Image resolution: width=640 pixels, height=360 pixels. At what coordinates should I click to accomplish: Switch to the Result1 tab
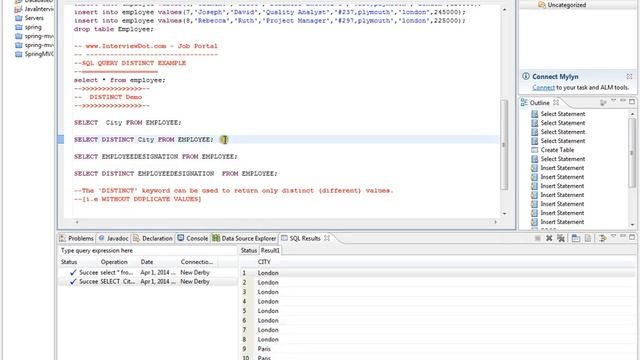[x=270, y=251]
